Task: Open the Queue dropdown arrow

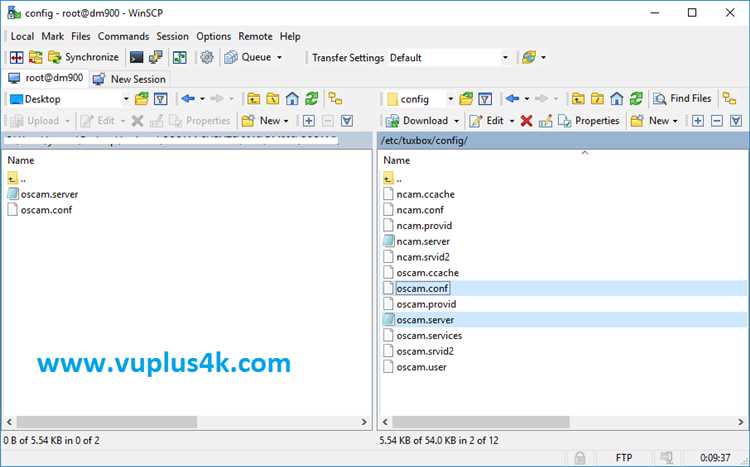Action: [279, 57]
